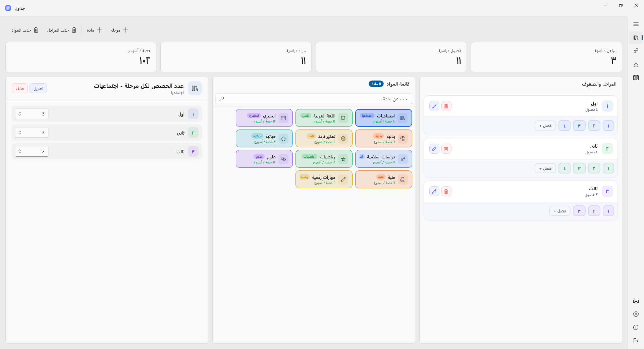Edit the stage named ثالث
Image resolution: width=644 pixels, height=349 pixels.
(x=434, y=192)
